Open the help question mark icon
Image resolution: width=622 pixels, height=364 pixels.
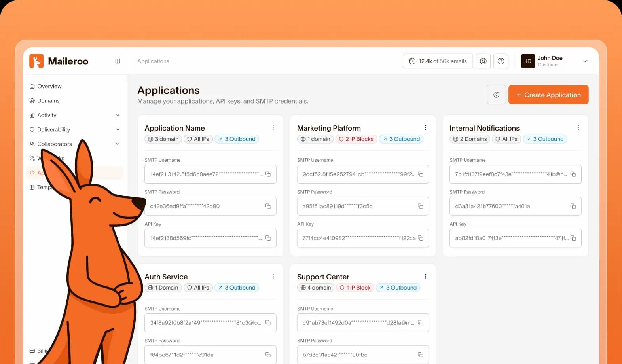[501, 61]
